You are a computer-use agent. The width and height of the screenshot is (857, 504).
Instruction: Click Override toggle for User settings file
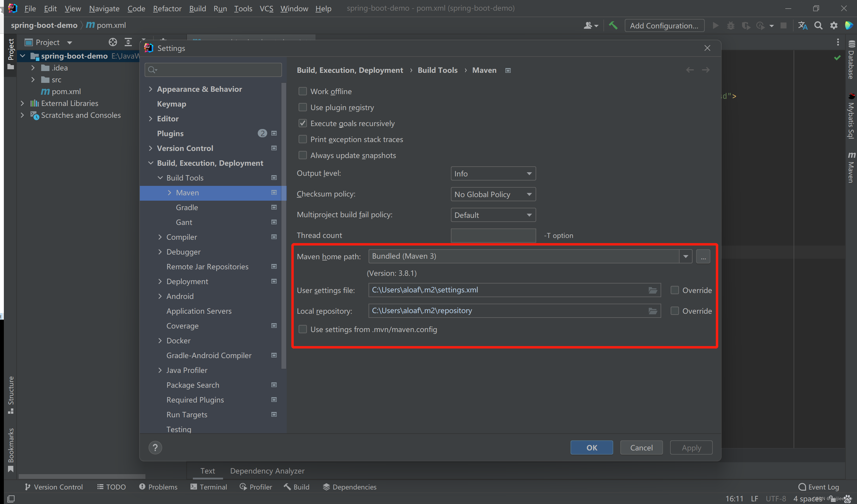click(x=675, y=290)
